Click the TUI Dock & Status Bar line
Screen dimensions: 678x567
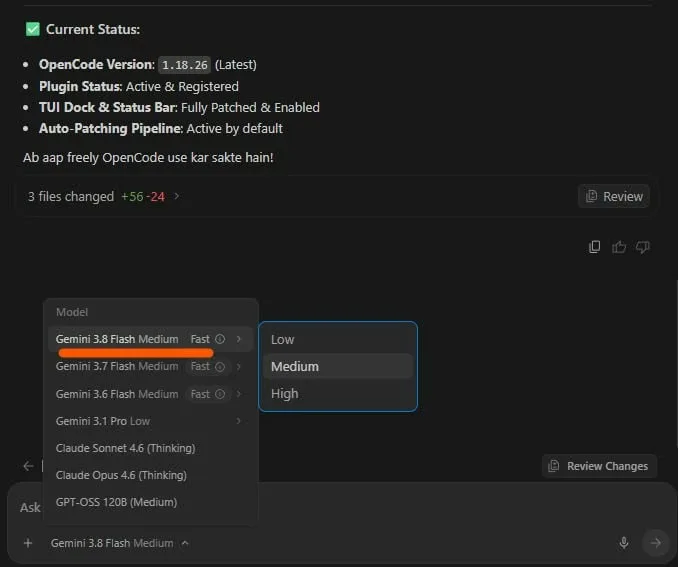coord(179,107)
